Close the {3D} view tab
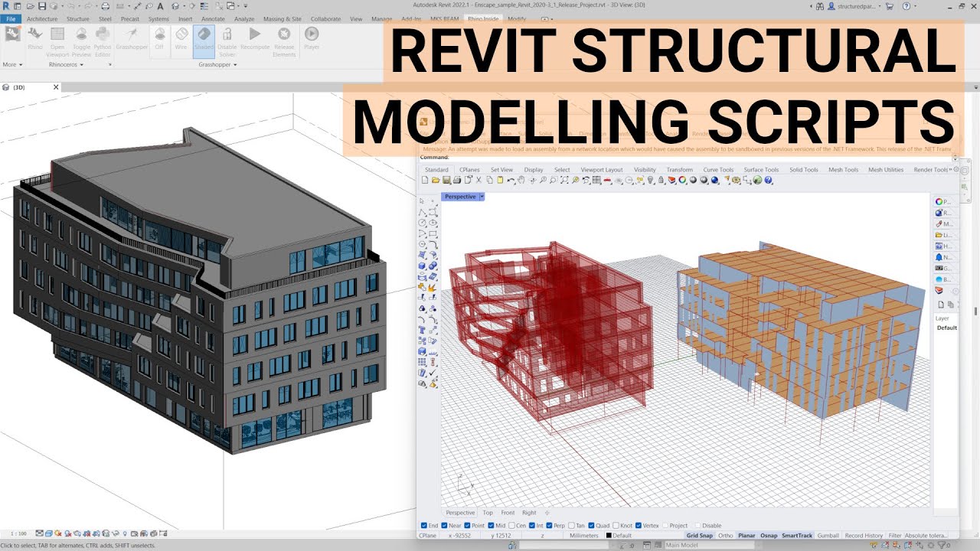The height and width of the screenshot is (551, 980). [x=56, y=87]
